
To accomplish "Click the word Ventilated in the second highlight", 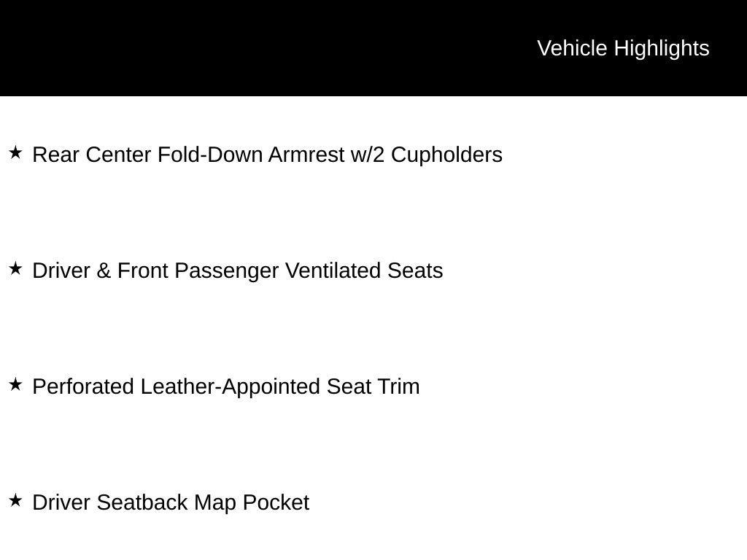I will pos(333,271).
